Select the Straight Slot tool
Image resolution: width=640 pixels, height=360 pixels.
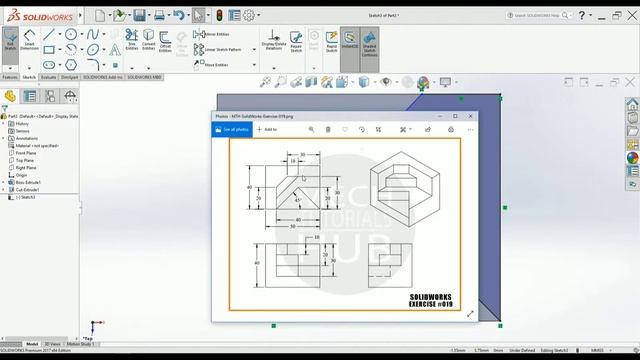(x=49, y=65)
